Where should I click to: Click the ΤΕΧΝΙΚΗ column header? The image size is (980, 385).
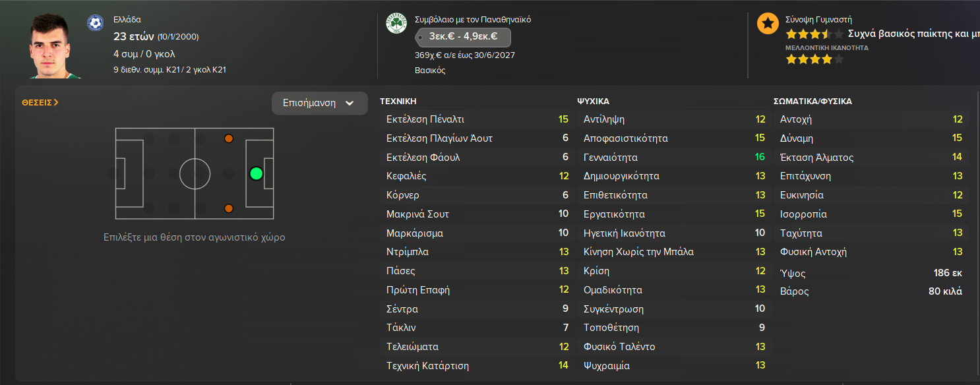[x=398, y=102]
